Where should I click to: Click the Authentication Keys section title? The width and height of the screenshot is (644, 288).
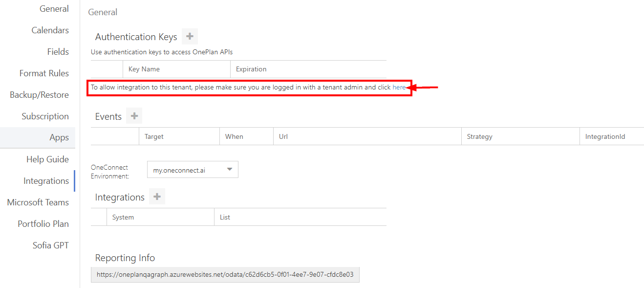(136, 37)
